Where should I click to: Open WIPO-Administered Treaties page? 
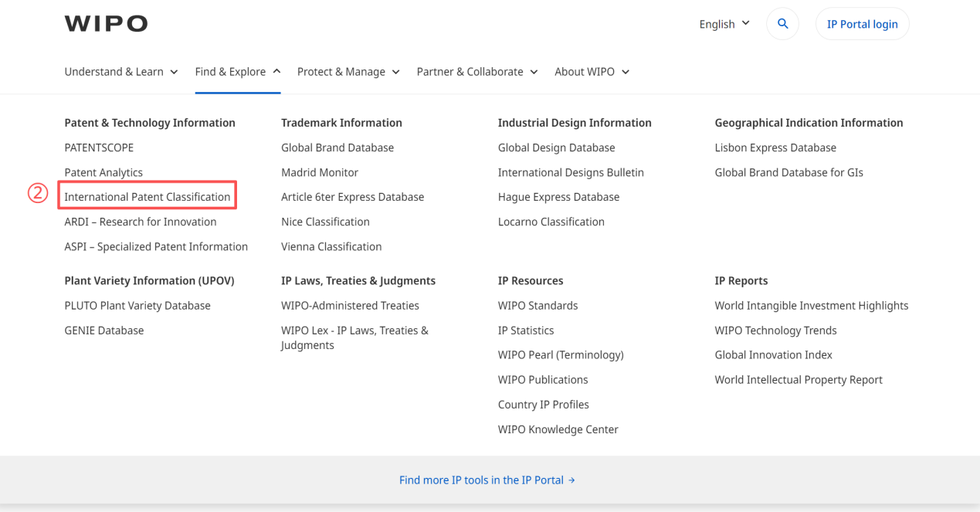point(350,306)
